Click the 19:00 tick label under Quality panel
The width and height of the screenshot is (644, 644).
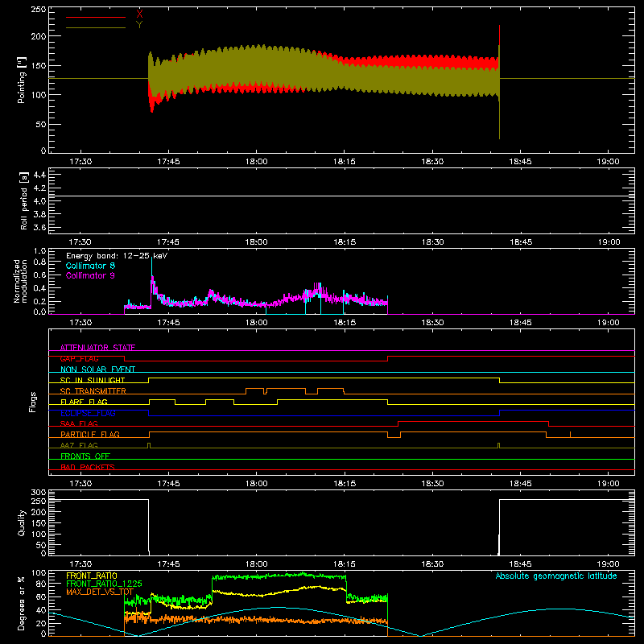click(x=609, y=564)
